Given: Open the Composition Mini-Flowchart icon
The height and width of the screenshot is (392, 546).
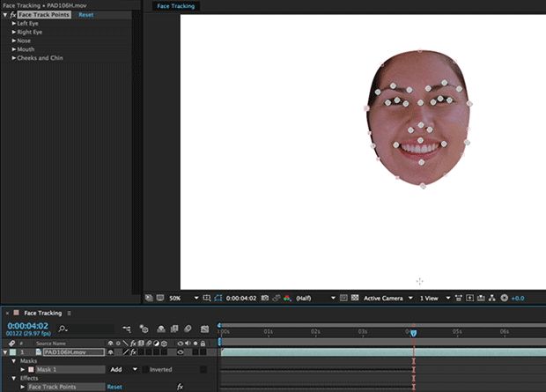Looking at the screenshot, I should pyautogui.click(x=127, y=329).
